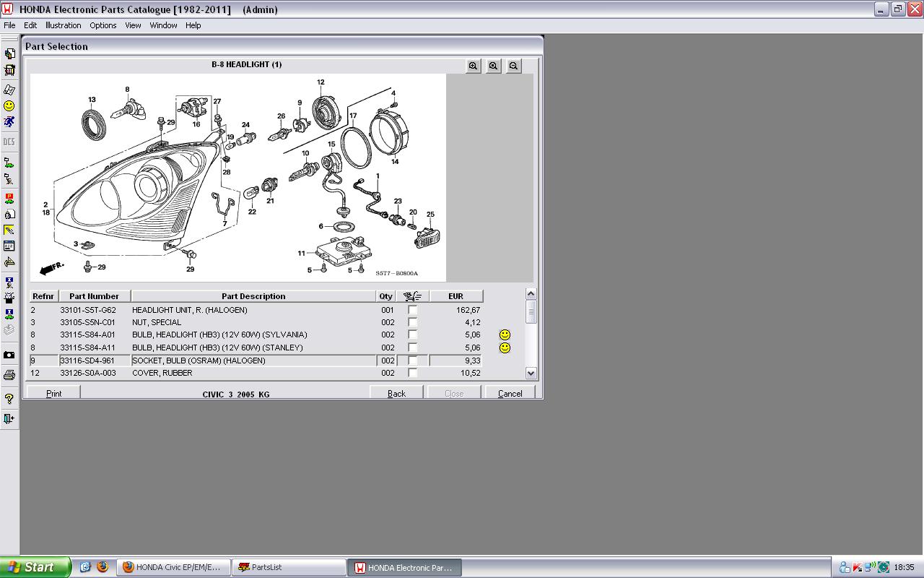Screen dimensions: 924x578
Task: Click the yellow question mark help icon
Action: pos(9,399)
